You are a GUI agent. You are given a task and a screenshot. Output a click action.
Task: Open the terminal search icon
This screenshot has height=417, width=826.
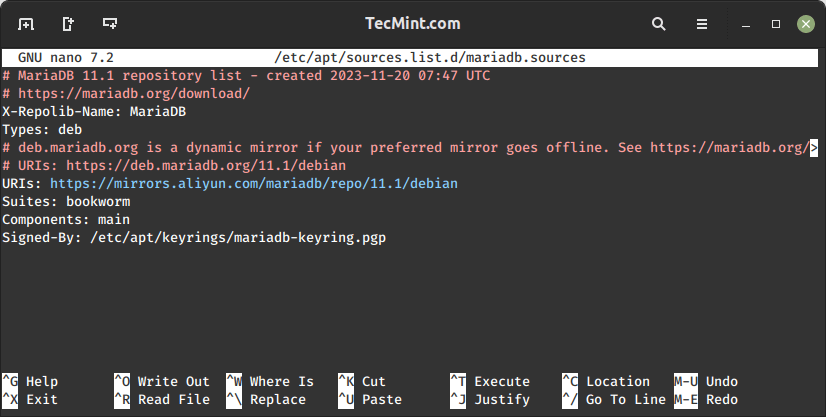[658, 23]
